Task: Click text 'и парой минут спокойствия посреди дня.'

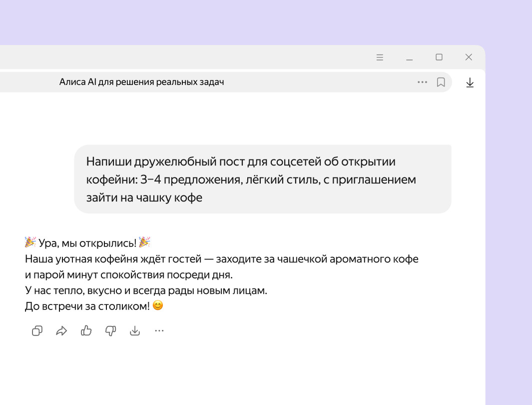Action: [129, 274]
